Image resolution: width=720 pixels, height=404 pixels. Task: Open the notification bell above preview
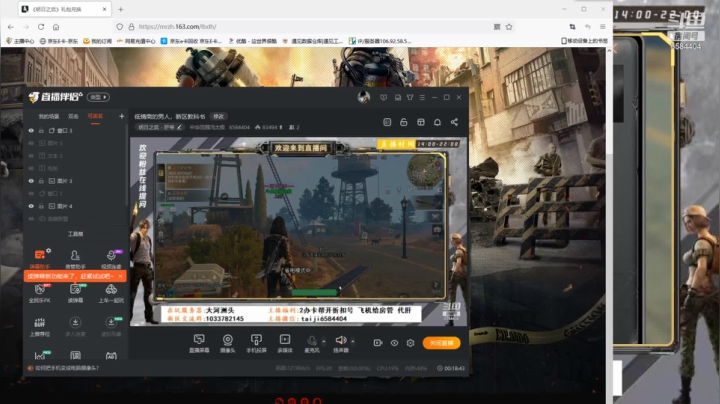[x=437, y=122]
